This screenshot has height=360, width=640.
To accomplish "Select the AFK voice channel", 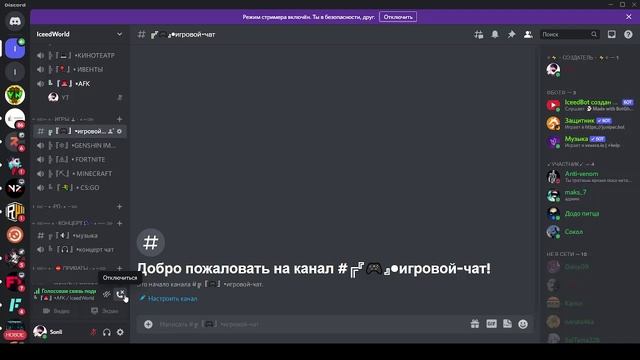I will [x=80, y=84].
